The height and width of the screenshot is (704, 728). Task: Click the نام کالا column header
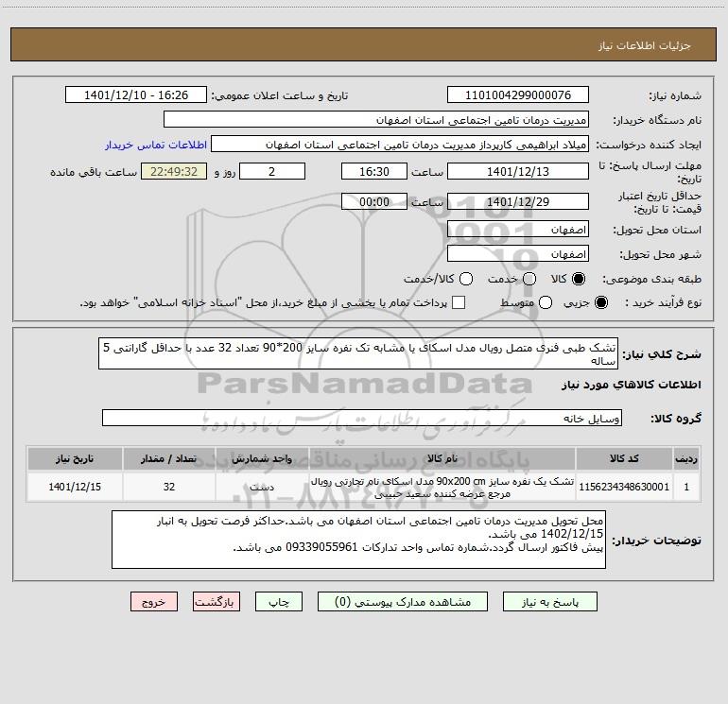[442, 458]
